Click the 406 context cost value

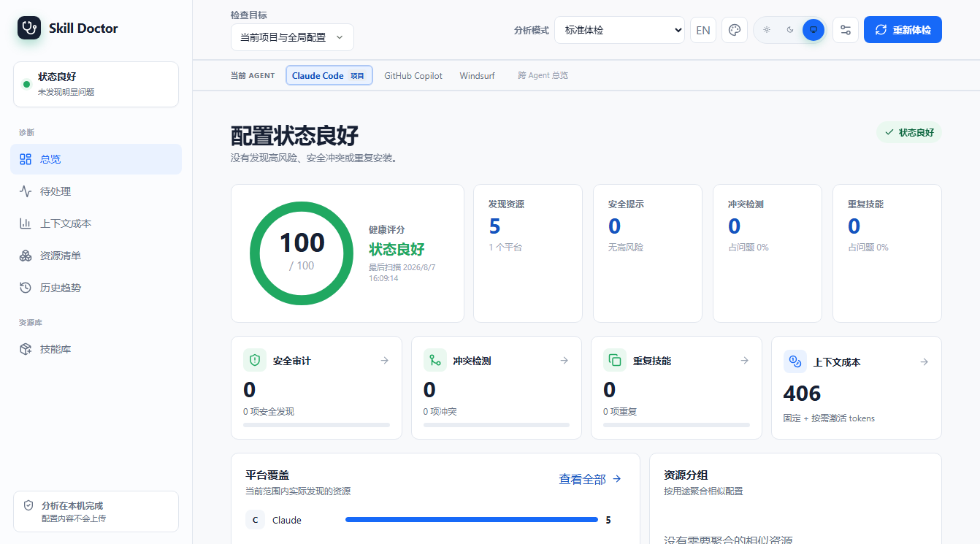tap(802, 394)
